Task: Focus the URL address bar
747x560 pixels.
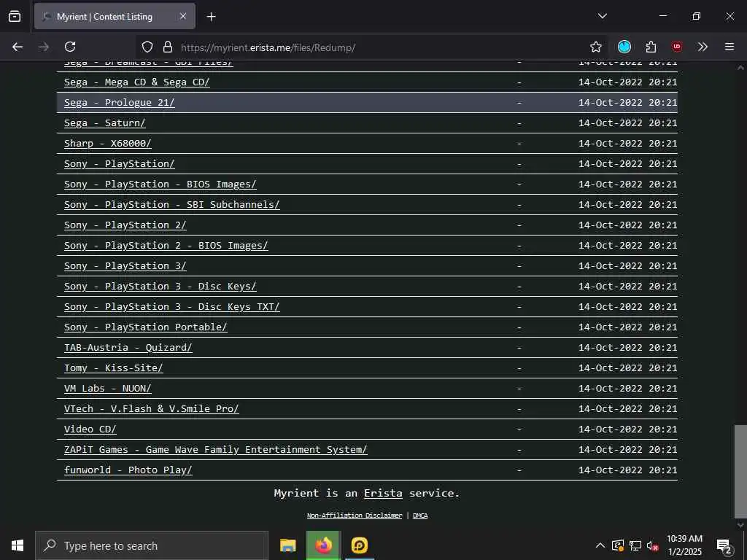Action: [x=371, y=47]
